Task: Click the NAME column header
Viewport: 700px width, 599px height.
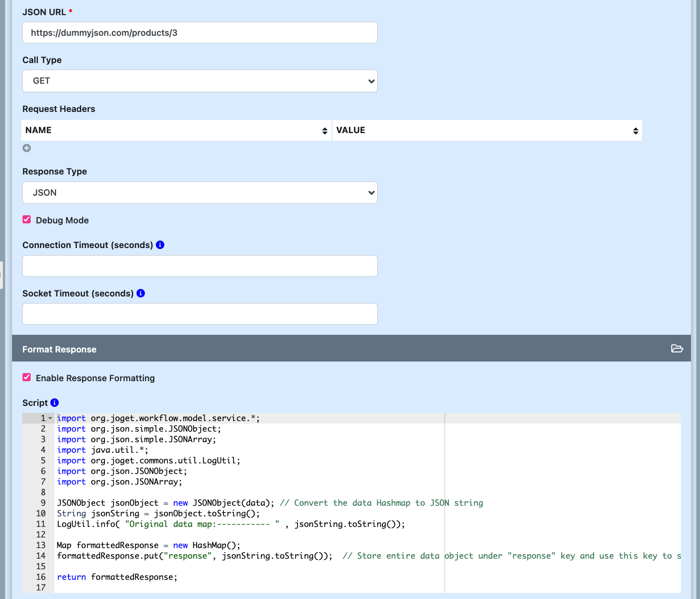Action: 39,130
